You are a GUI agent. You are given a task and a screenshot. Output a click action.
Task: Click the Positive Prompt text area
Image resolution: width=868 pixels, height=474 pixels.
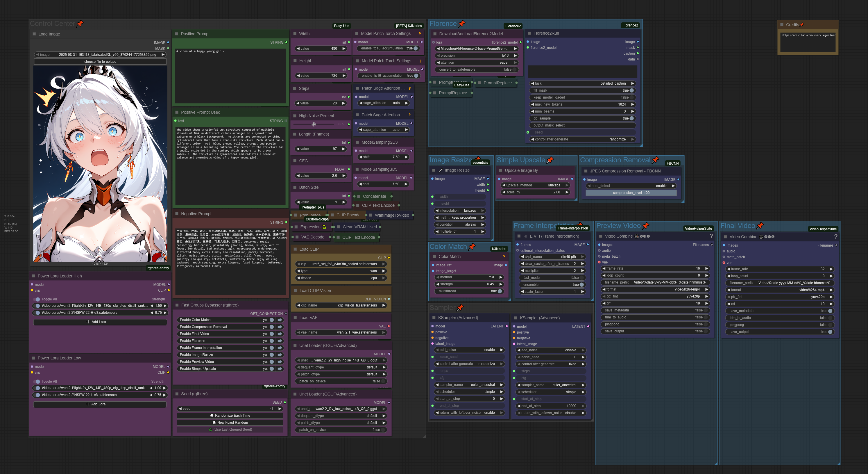230,76
